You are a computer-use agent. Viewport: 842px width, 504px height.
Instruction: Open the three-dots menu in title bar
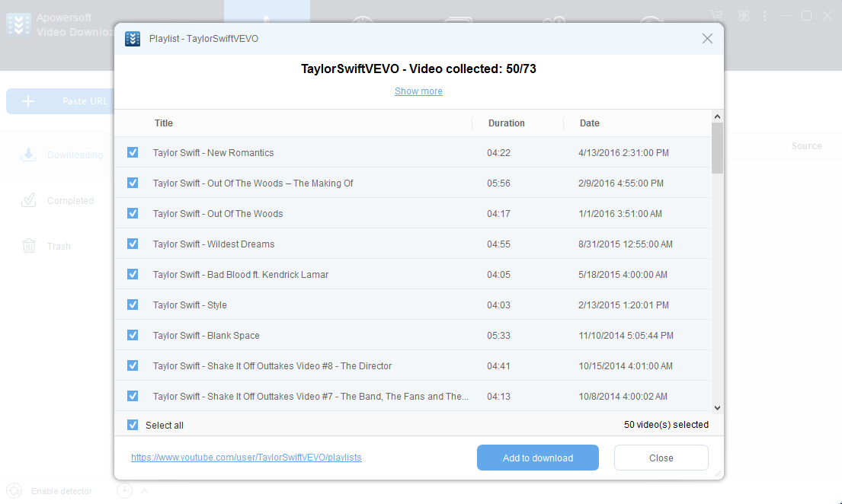click(x=765, y=16)
